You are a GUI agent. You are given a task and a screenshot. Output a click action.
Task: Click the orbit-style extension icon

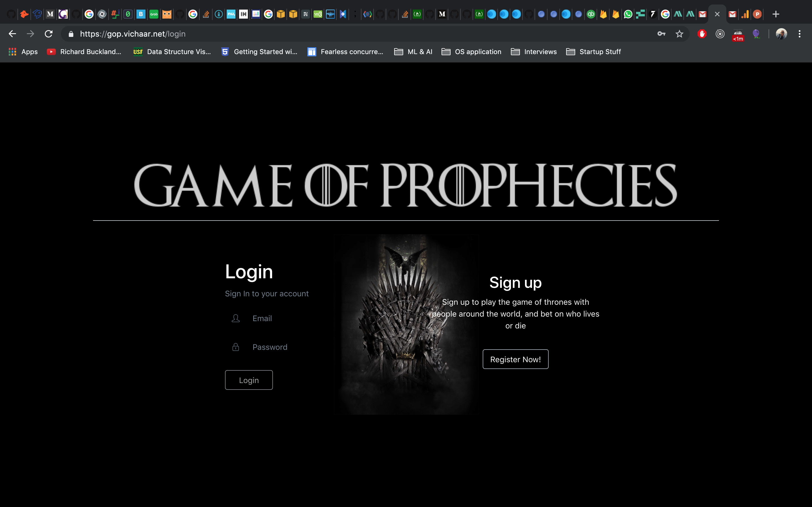tap(720, 34)
